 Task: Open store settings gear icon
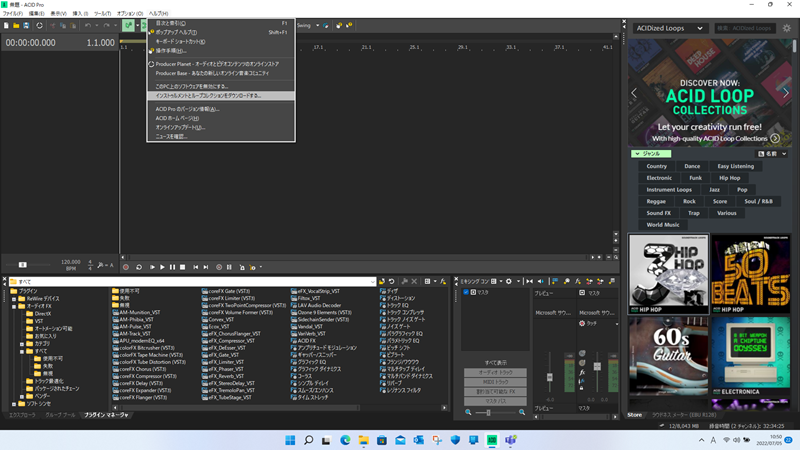[x=787, y=28]
